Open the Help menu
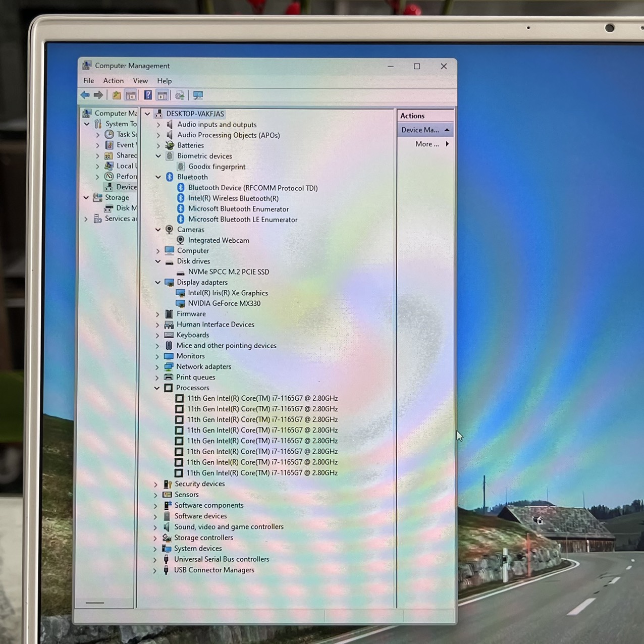 tap(165, 81)
